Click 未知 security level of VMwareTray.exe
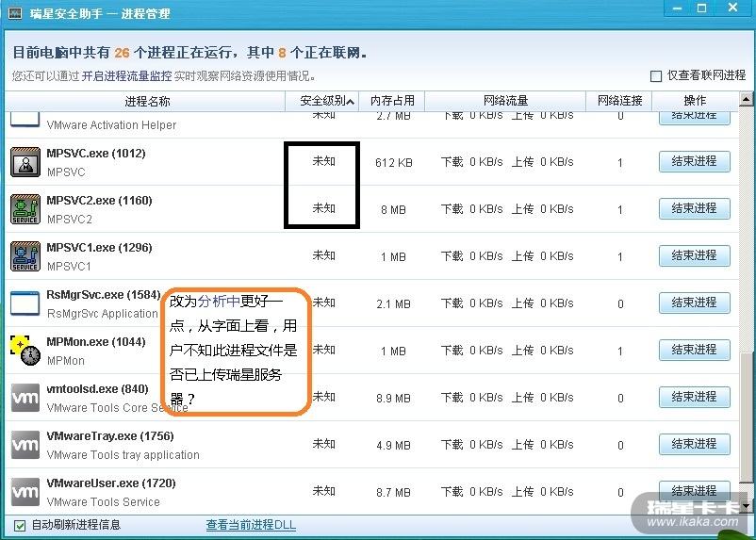This screenshot has height=540, width=756. 323,444
